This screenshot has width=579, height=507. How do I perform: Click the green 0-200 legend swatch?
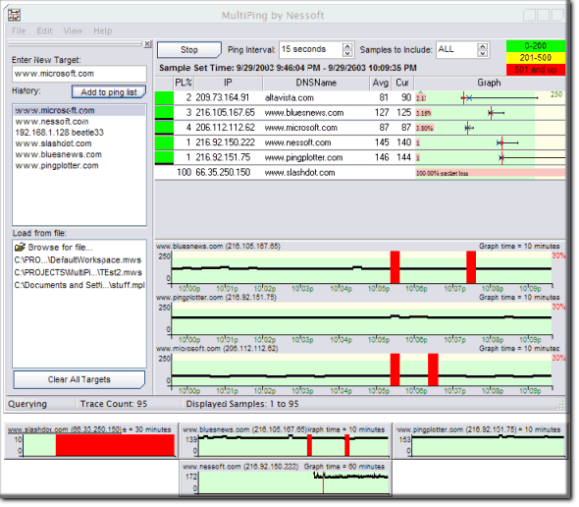pos(535,46)
